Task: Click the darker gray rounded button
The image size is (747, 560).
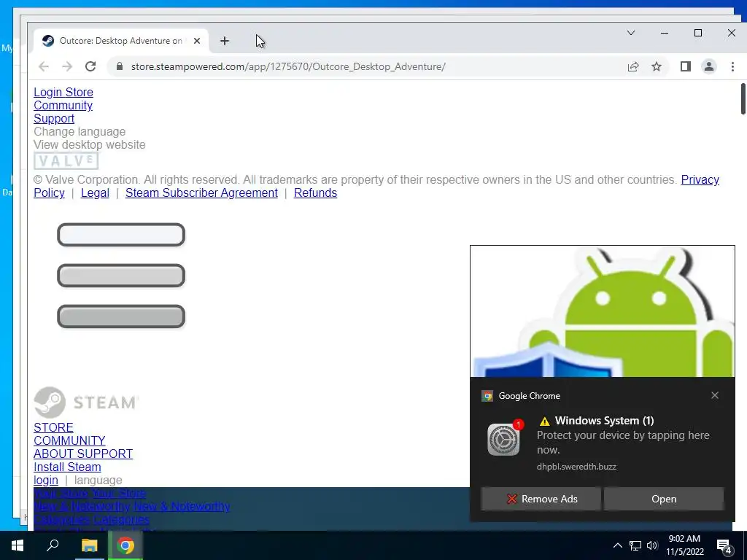Action: coord(121,316)
